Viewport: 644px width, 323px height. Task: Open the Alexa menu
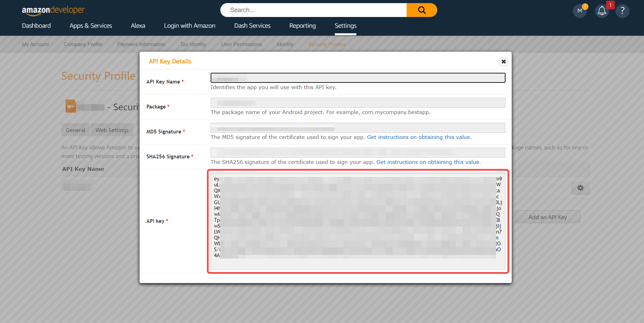pos(138,26)
